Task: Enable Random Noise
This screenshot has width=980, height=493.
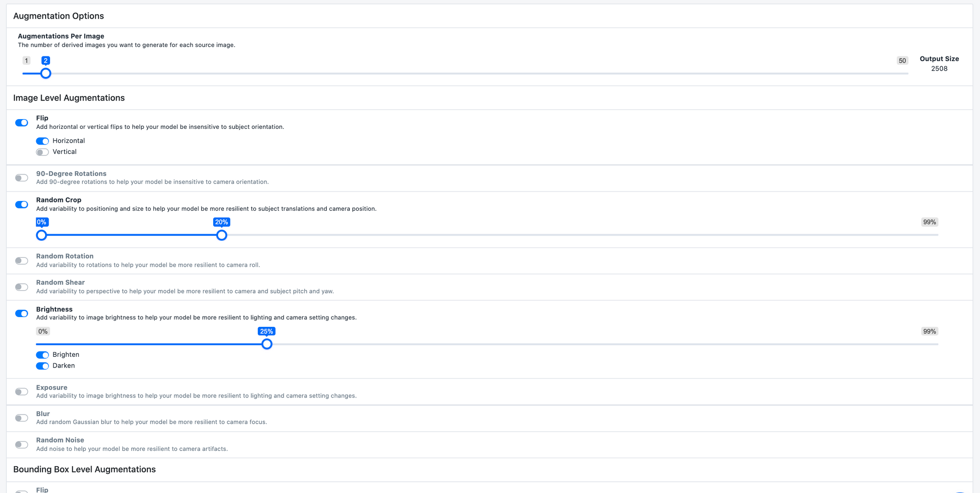Action: point(22,444)
